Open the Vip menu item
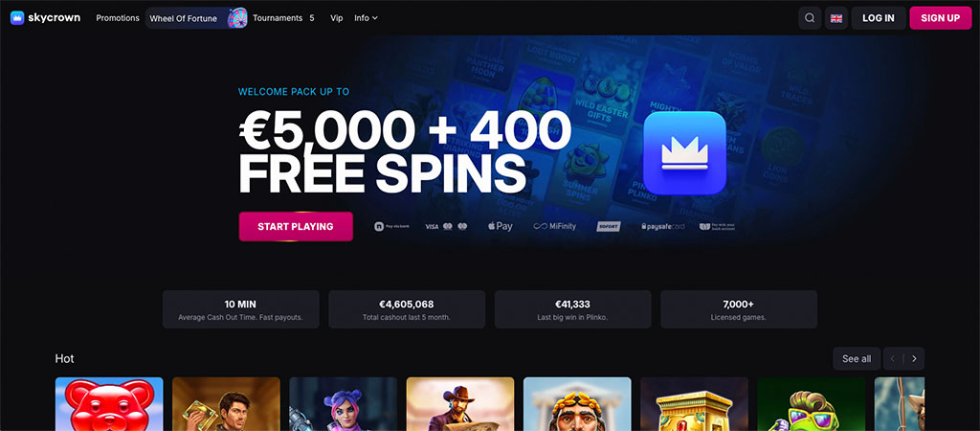Viewport: 980px width, 431px height. (x=336, y=18)
